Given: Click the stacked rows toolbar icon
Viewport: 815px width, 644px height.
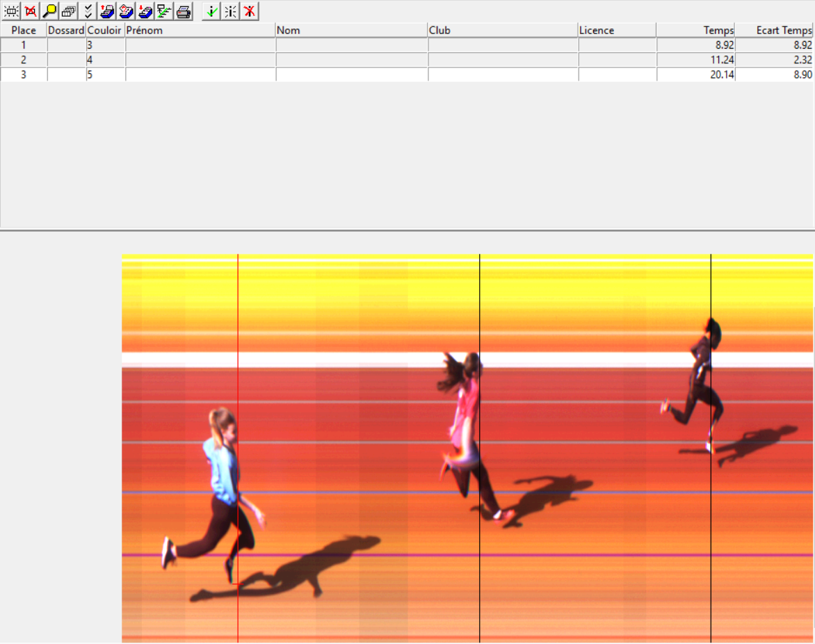Looking at the screenshot, I should [69, 11].
